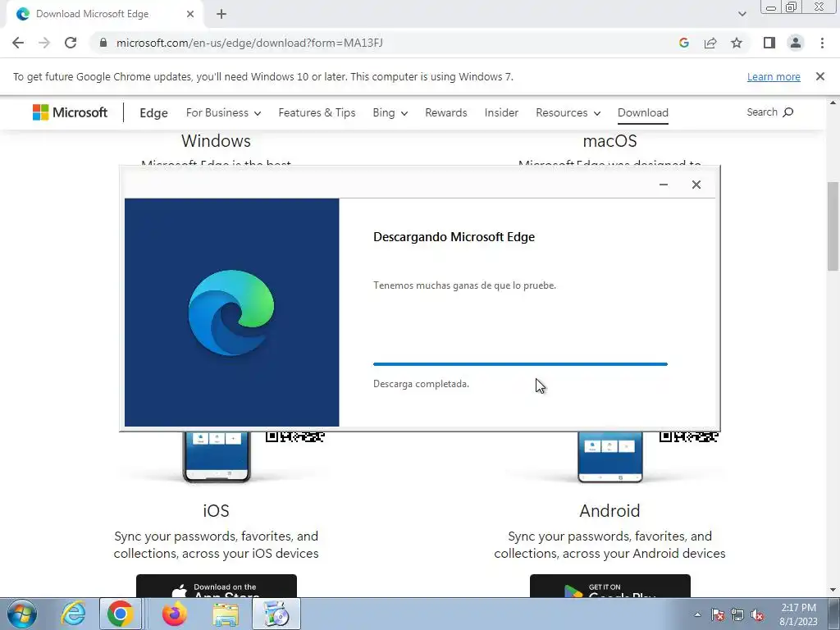
Task: Open Chrome's three-dot menu
Action: (x=822, y=43)
